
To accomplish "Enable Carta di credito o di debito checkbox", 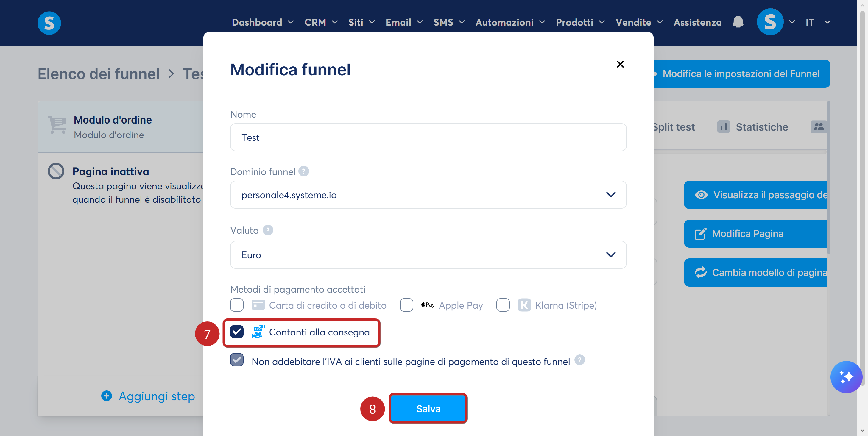I will (x=237, y=305).
